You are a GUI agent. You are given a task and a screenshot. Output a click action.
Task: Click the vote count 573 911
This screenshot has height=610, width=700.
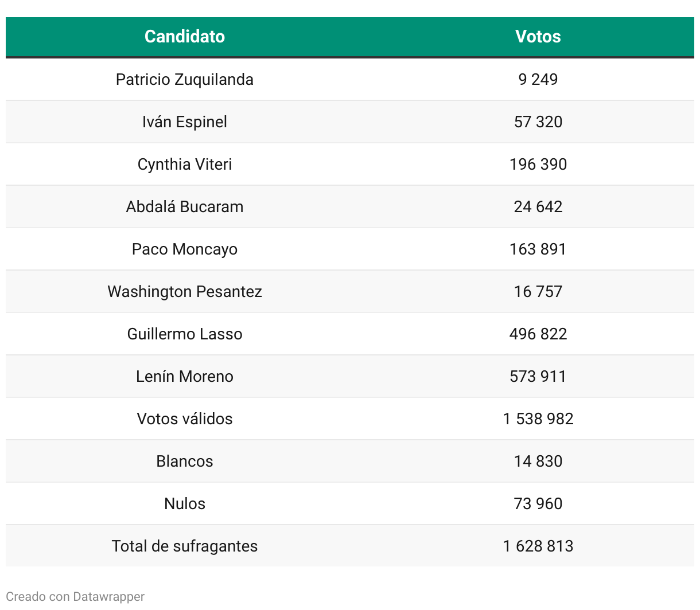538,376
